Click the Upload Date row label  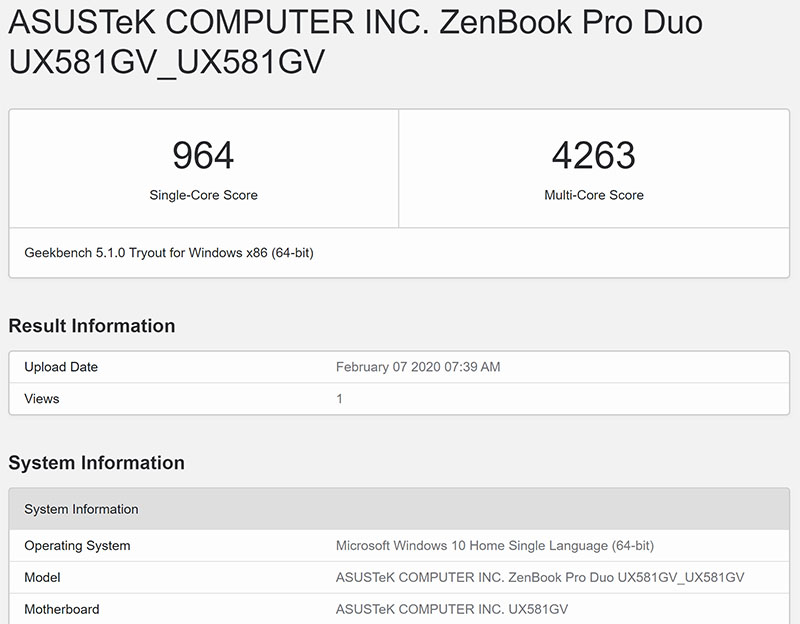point(61,367)
